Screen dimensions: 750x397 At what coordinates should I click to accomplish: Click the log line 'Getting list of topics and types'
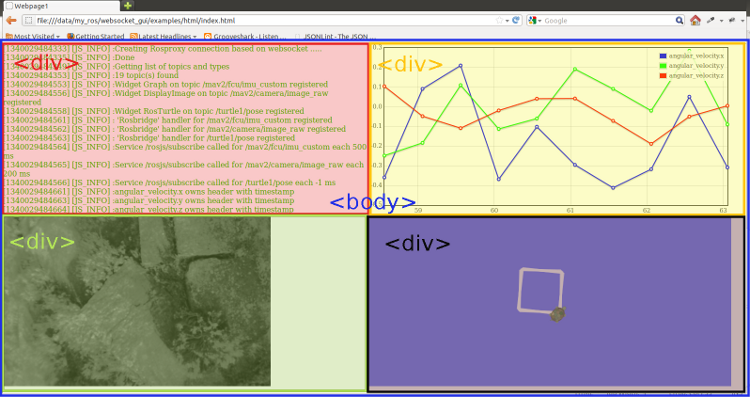(x=117, y=66)
